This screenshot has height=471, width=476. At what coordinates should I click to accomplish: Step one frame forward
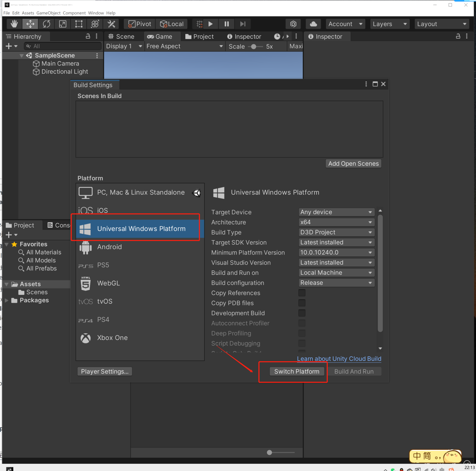pyautogui.click(x=243, y=24)
